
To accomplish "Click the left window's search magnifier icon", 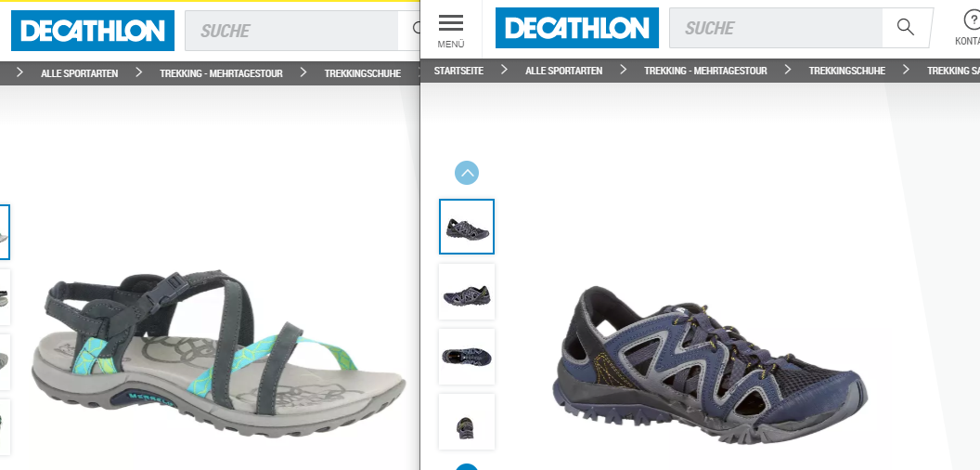I will click(x=417, y=29).
